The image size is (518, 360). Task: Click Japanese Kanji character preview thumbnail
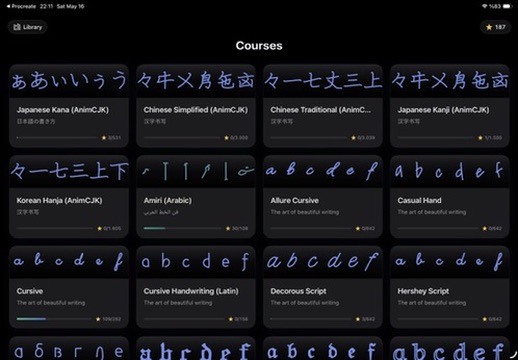click(450, 81)
